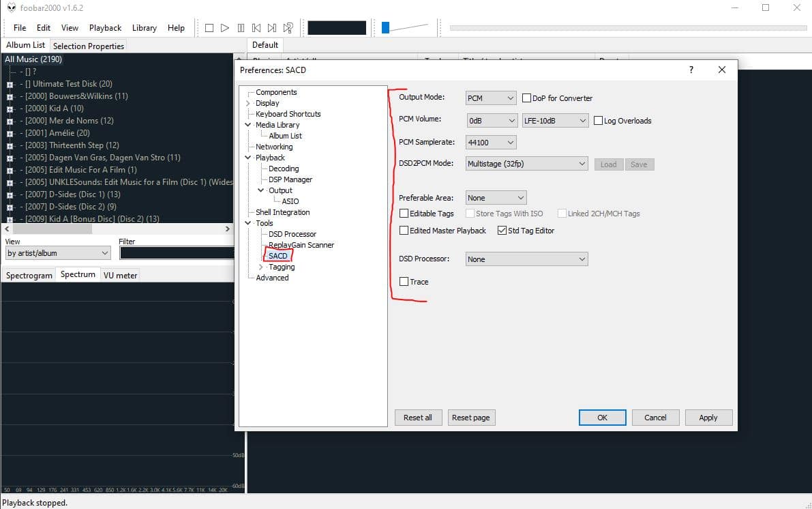Open the File menu
Screen dimensions: 812x509
coord(20,28)
